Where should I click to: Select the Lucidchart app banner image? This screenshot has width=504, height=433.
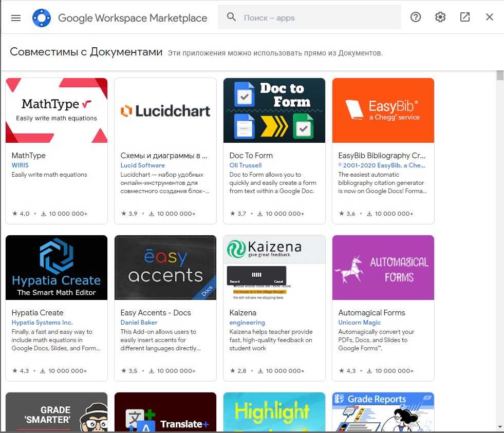(165, 110)
